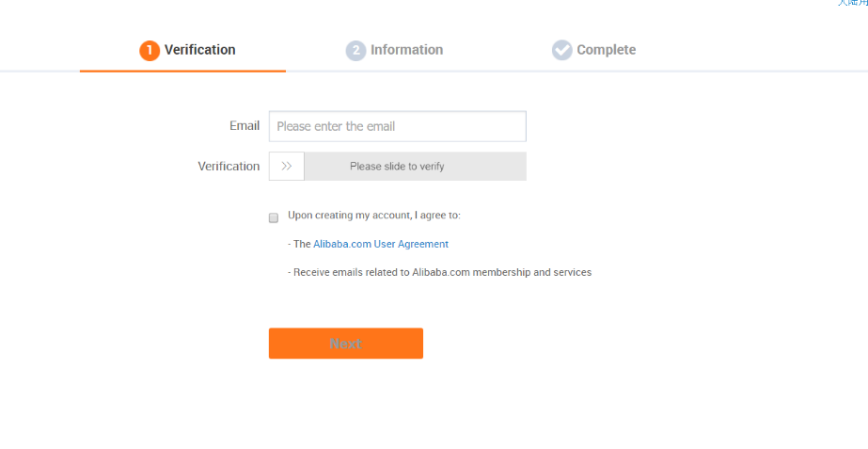Select the Information step tab label
Image resolution: width=868 pixels, height=449 pixels.
407,50
